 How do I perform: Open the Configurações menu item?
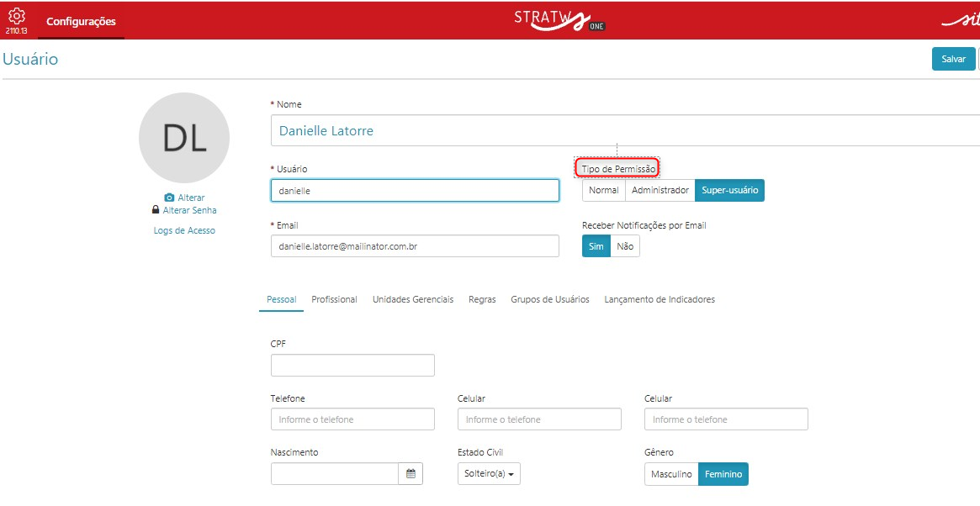tap(82, 21)
